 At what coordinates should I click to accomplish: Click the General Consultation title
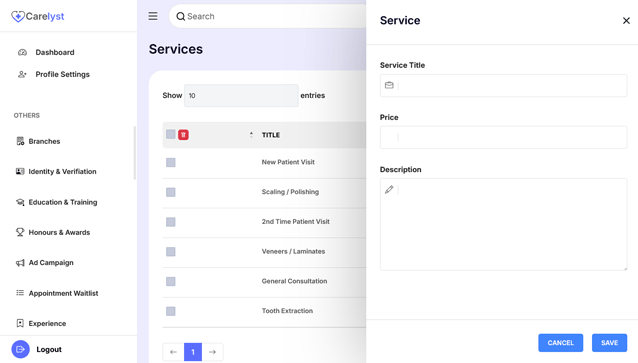pyautogui.click(x=294, y=281)
